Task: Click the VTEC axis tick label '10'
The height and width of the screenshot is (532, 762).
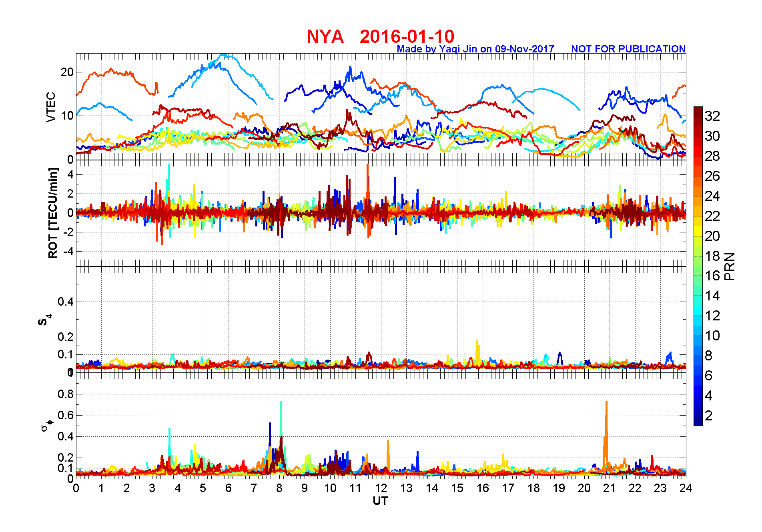Action: [67, 116]
